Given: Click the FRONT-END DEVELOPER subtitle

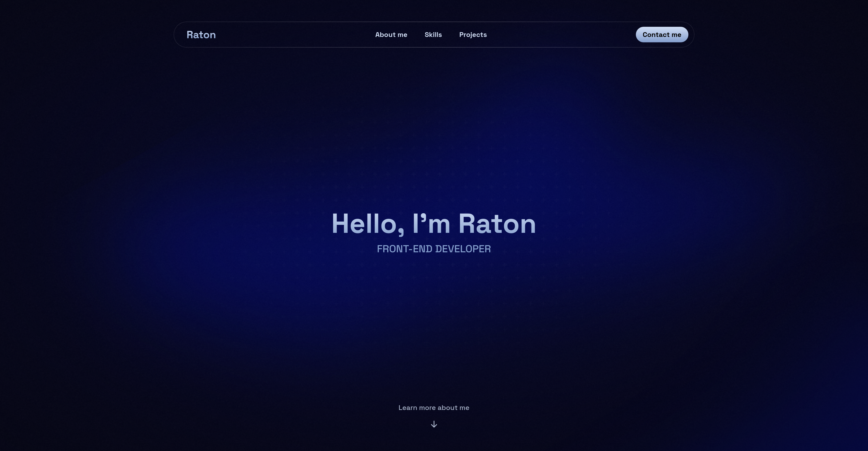Looking at the screenshot, I should pyautogui.click(x=434, y=249).
